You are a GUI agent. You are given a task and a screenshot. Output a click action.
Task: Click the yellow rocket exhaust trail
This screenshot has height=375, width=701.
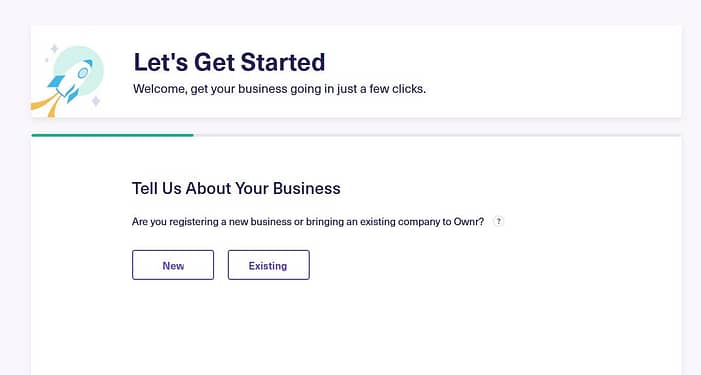pyautogui.click(x=46, y=106)
